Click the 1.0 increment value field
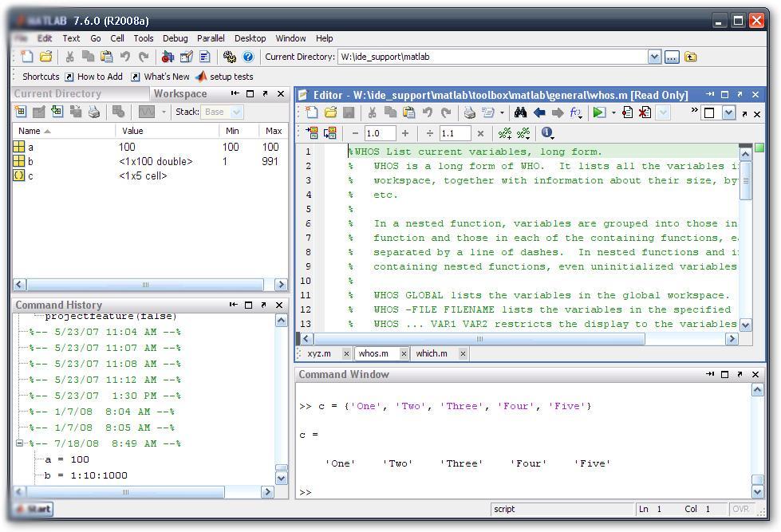 (380, 133)
